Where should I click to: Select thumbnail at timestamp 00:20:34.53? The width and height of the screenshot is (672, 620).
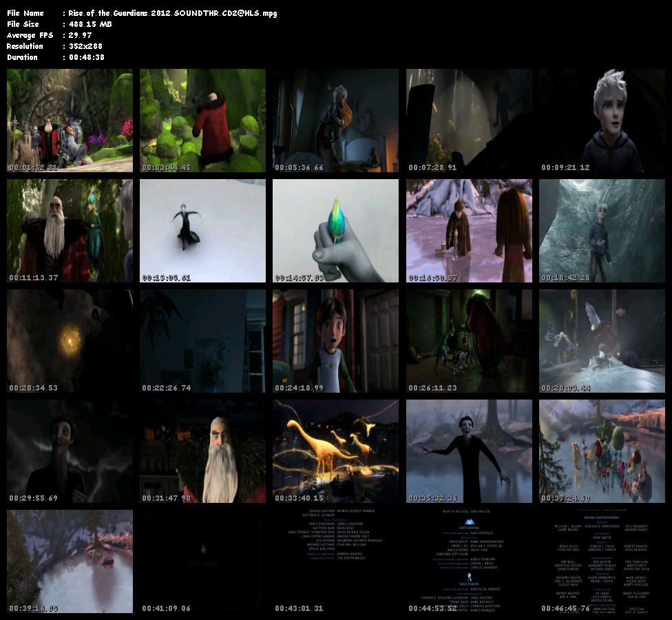pos(70,341)
